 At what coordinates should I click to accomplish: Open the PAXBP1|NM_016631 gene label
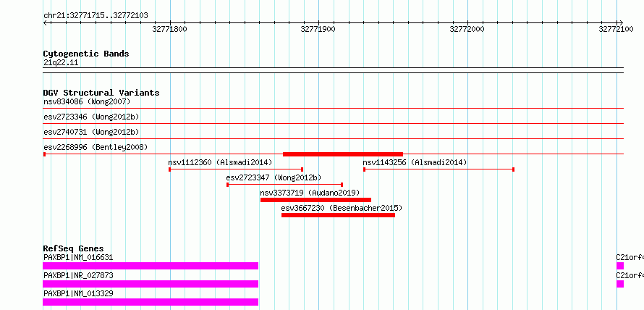78,258
